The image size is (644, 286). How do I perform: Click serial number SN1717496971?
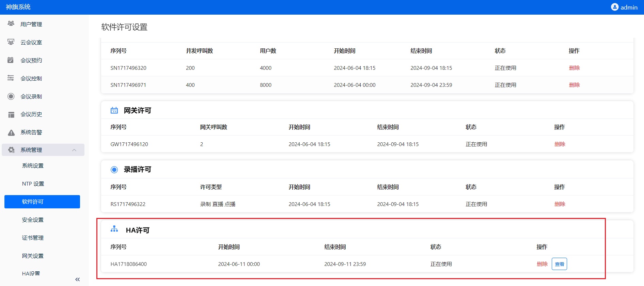point(128,85)
